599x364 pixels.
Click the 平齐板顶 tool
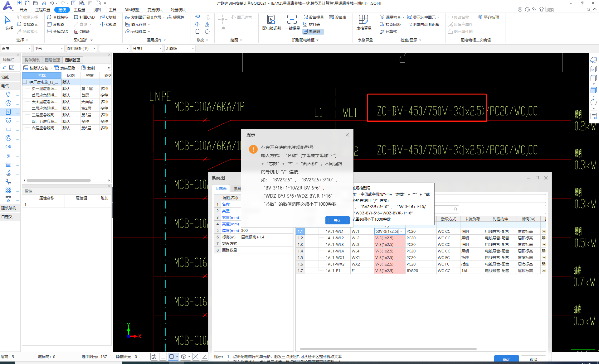point(488,17)
